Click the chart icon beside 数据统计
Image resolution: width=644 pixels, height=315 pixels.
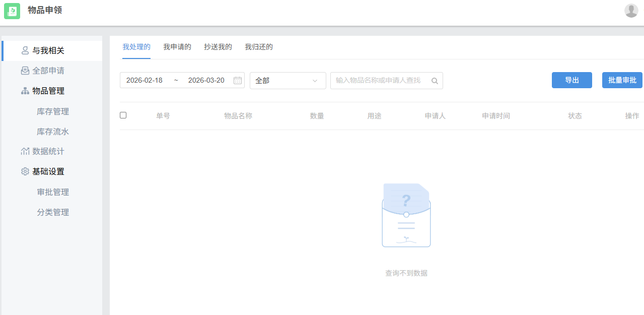(x=25, y=151)
